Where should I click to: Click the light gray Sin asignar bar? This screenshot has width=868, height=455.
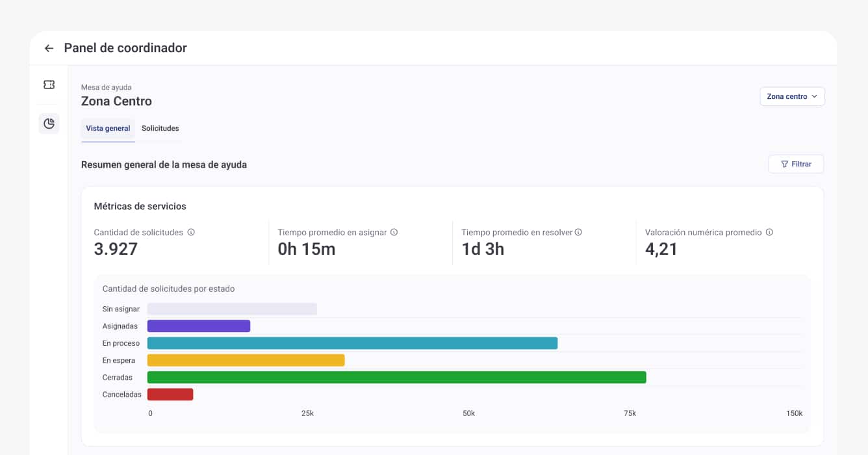(232, 309)
